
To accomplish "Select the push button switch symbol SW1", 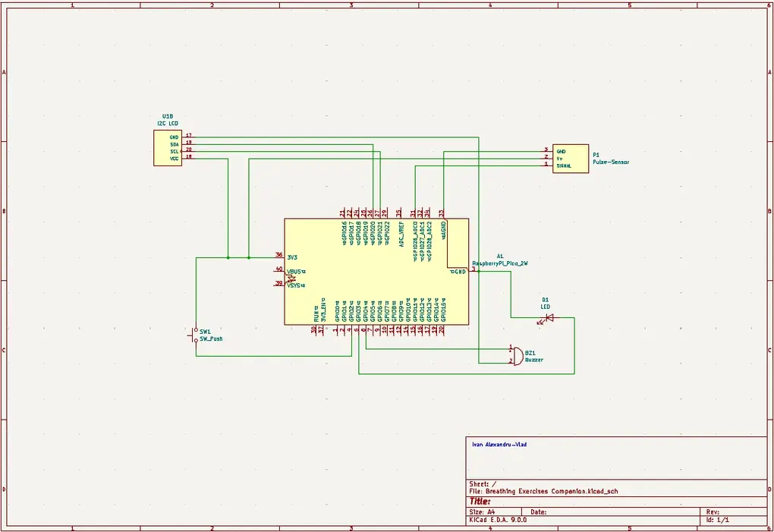I will (x=193, y=335).
